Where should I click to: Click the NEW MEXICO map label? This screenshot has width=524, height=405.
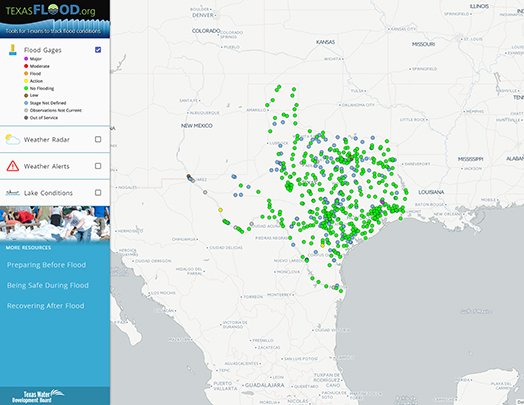[x=196, y=126]
